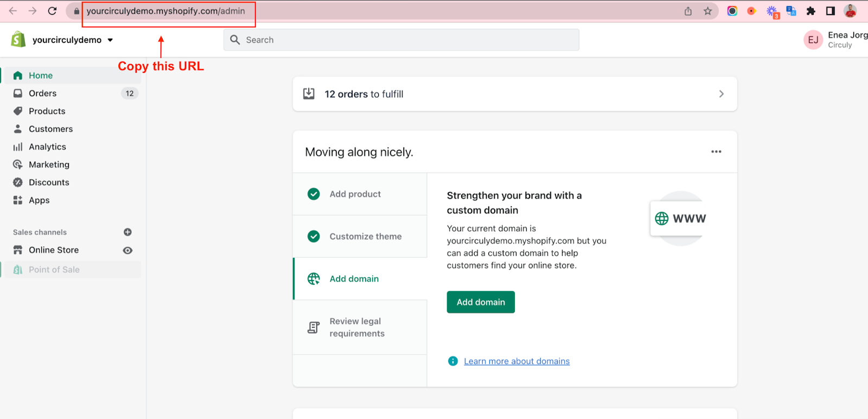Click the Add product green checkmark
Screen dimensions: 868x419
(314, 194)
